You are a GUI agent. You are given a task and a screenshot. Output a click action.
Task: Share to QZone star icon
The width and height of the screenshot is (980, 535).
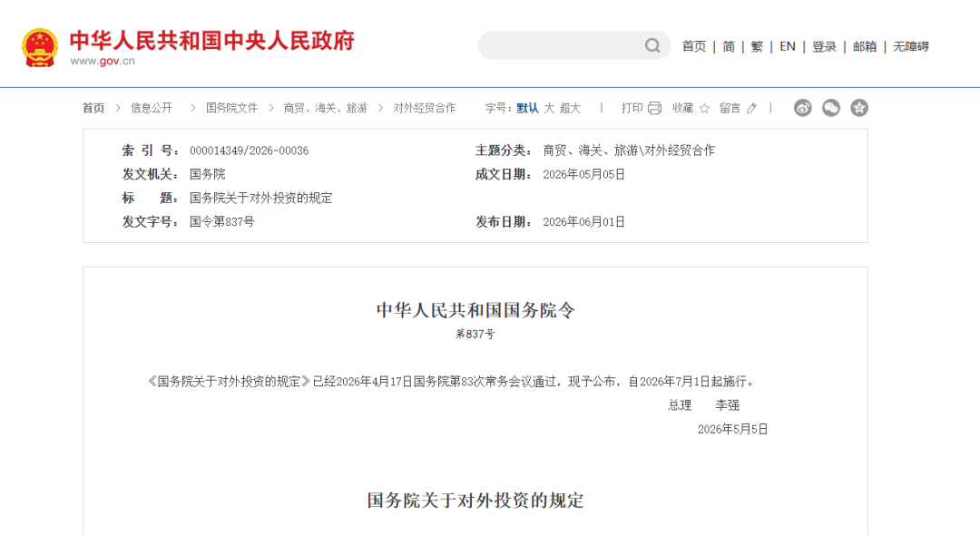[859, 108]
